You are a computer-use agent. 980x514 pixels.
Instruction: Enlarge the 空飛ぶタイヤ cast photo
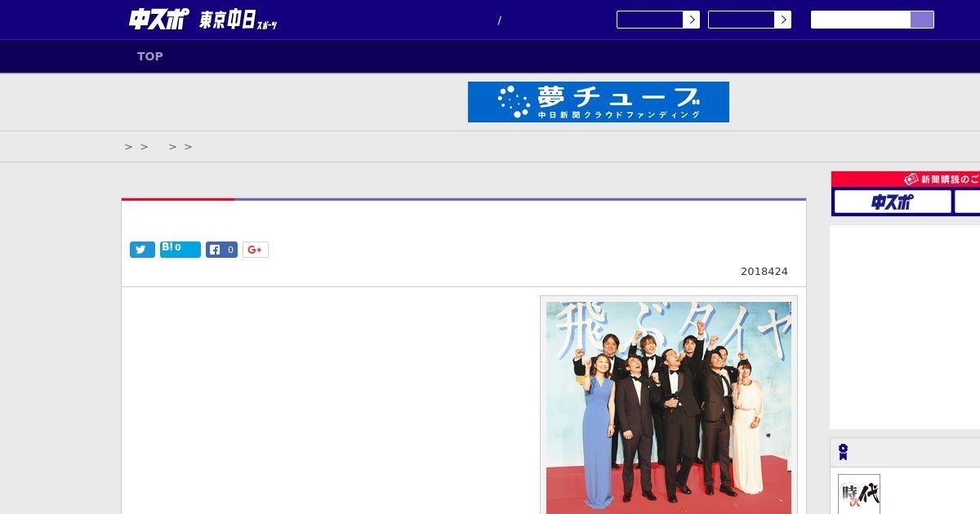(669, 408)
